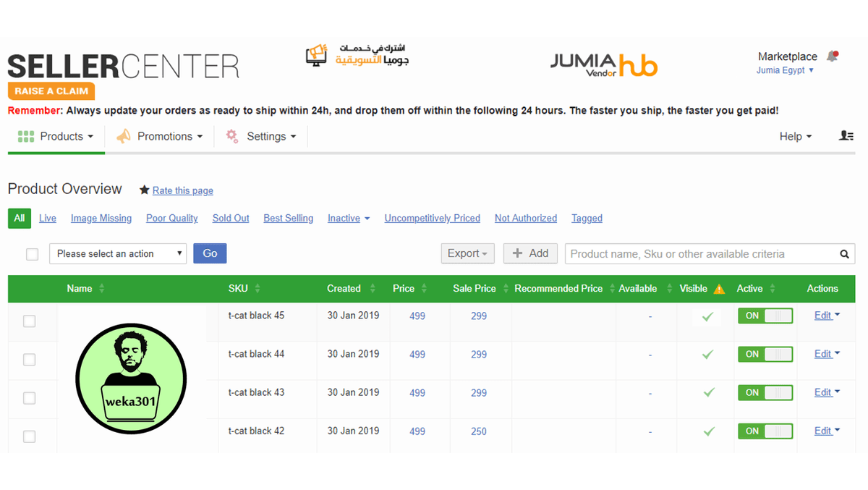This screenshot has height=490, width=868.
Task: Click the visible checkmark for t-cat black 45
Action: 707,316
